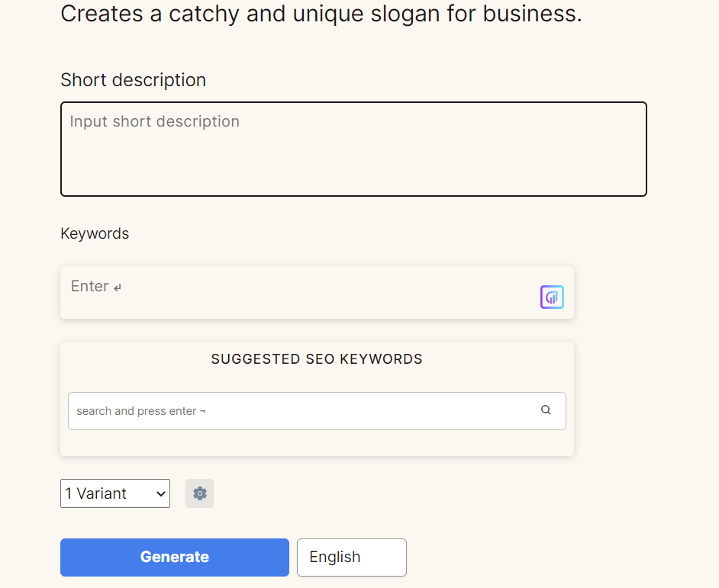Click the Short description text area
The image size is (719, 588).
tap(353, 149)
